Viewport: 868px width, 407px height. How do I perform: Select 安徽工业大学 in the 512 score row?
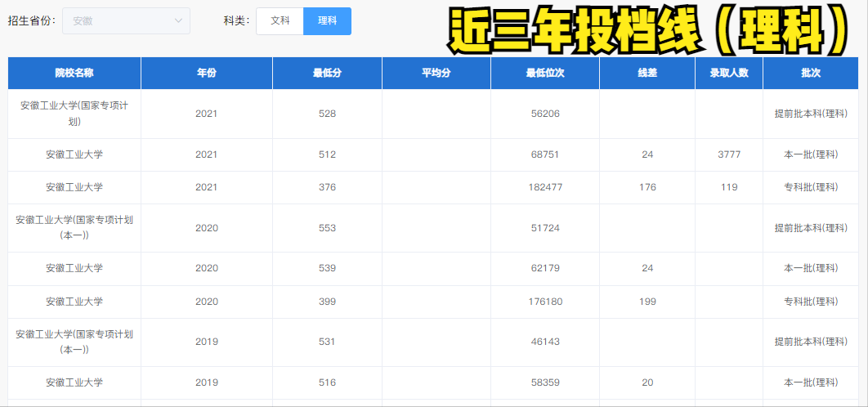tap(74, 154)
